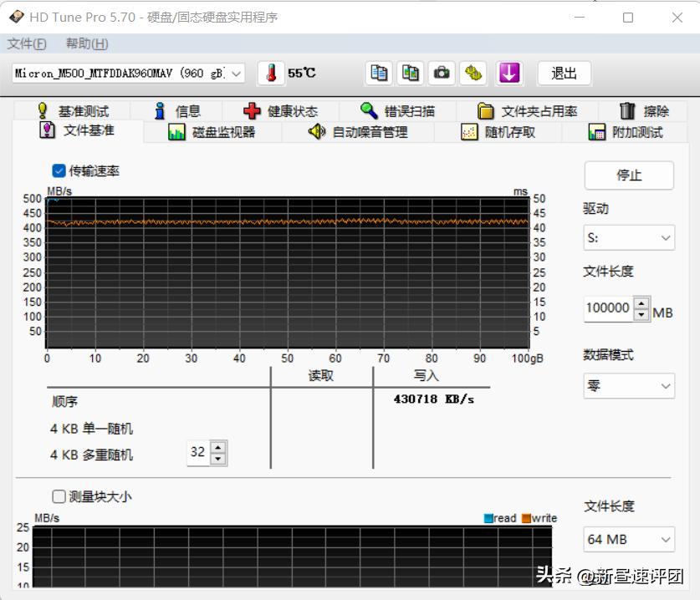
Task: Increase the 4 KB 多重随机 value stepper
Action: 219,447
